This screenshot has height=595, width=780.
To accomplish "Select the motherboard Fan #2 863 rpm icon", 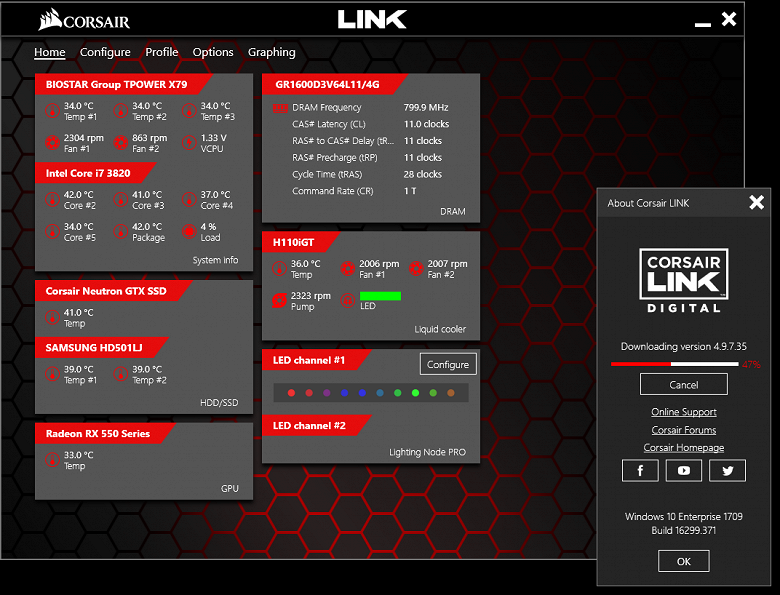I will (121, 143).
